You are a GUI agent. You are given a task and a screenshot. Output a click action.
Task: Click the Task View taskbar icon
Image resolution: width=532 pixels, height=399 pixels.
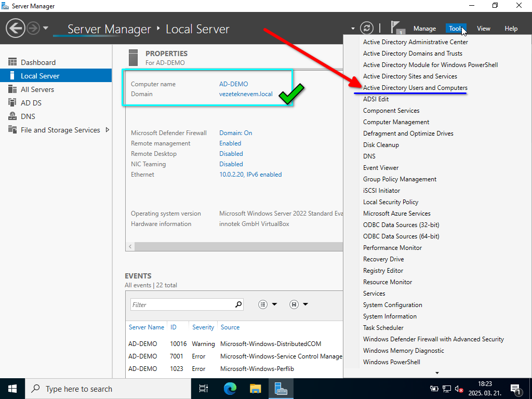point(204,389)
